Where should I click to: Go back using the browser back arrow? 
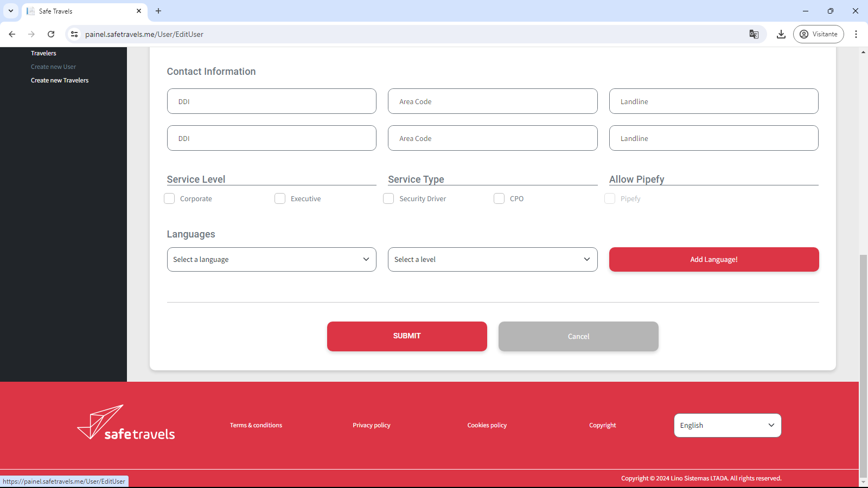coord(12,34)
